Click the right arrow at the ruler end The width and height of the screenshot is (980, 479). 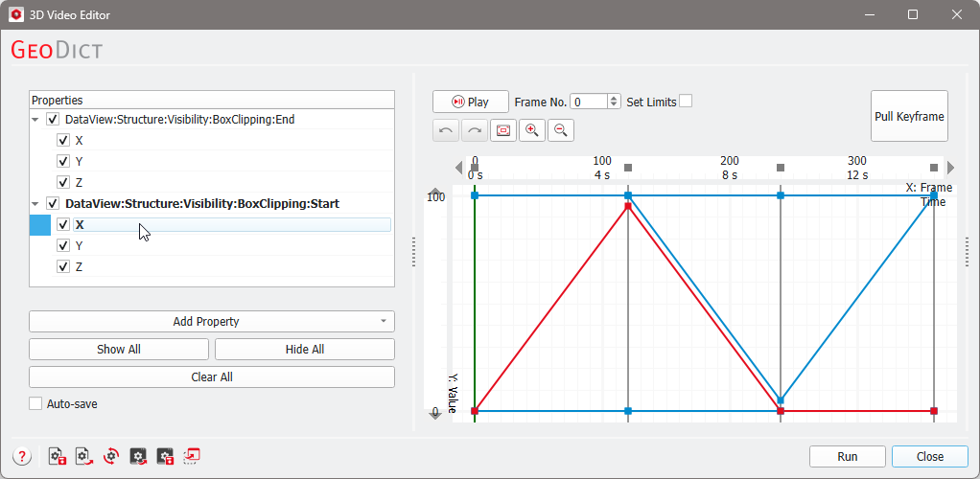tap(951, 168)
